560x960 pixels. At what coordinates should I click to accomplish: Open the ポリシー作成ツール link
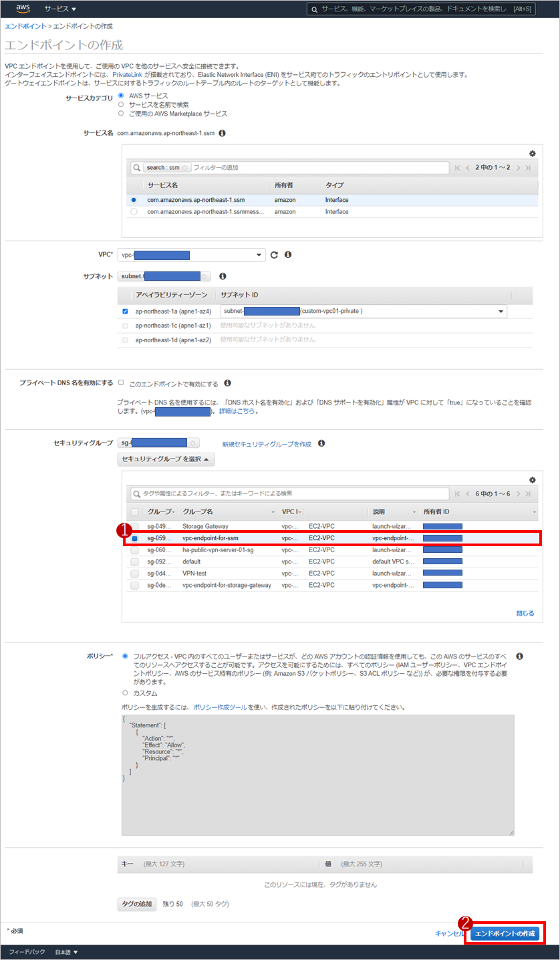(221, 707)
